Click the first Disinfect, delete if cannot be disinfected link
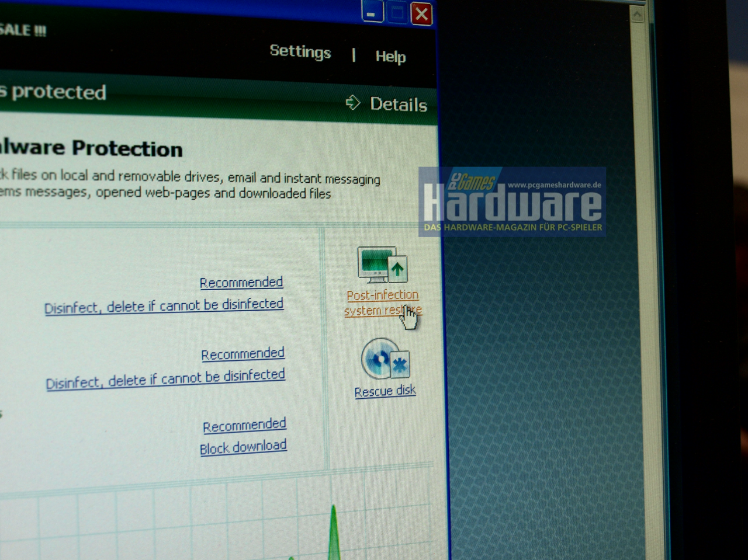The height and width of the screenshot is (560, 748). coord(164,306)
